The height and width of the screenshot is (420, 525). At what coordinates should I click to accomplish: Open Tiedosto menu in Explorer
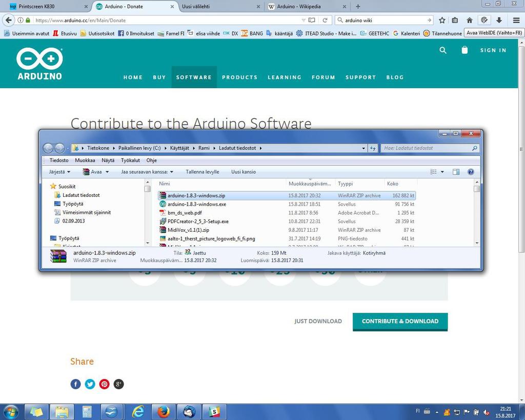[x=59, y=161]
